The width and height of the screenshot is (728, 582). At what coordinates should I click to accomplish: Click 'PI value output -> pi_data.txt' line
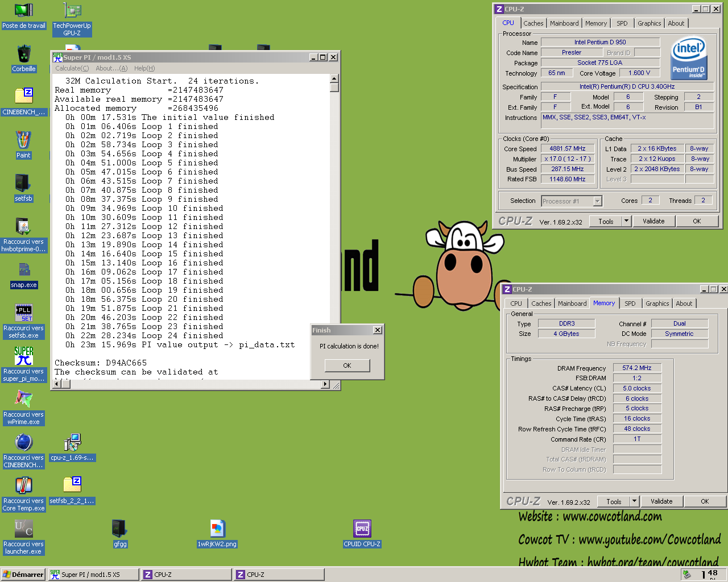point(218,344)
